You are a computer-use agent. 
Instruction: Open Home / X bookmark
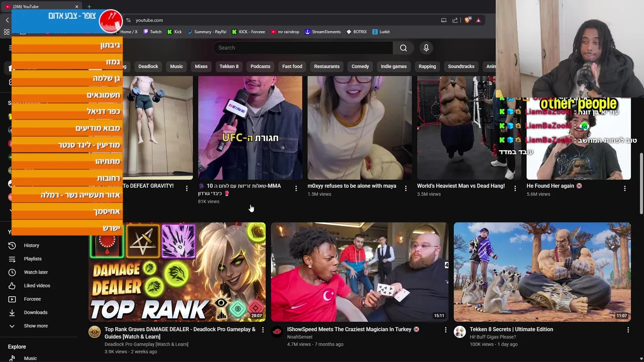point(129,32)
